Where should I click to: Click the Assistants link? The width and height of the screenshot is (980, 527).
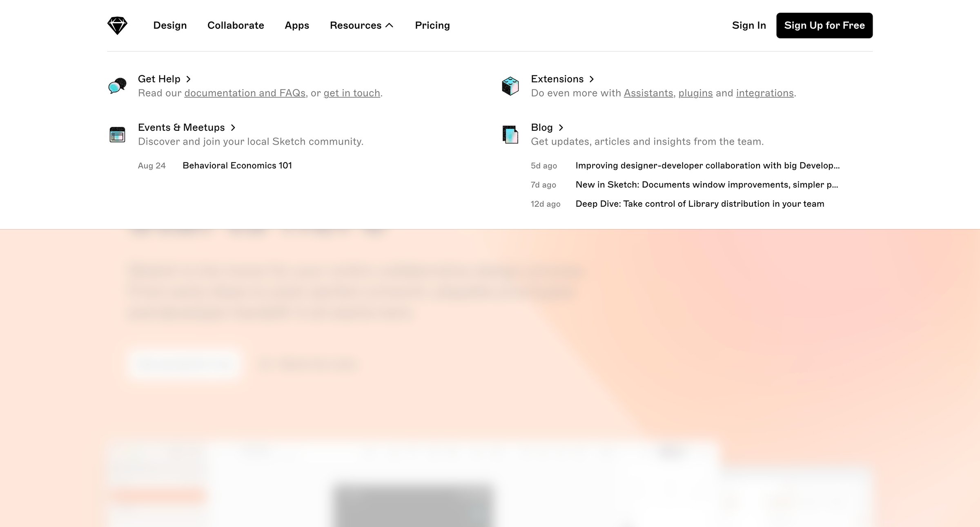tap(648, 93)
